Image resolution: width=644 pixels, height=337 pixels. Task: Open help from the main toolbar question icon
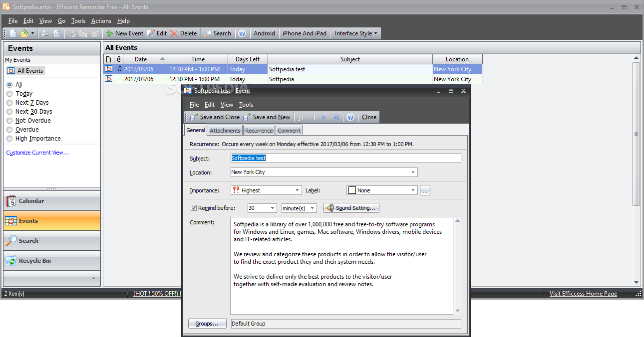[x=242, y=33]
